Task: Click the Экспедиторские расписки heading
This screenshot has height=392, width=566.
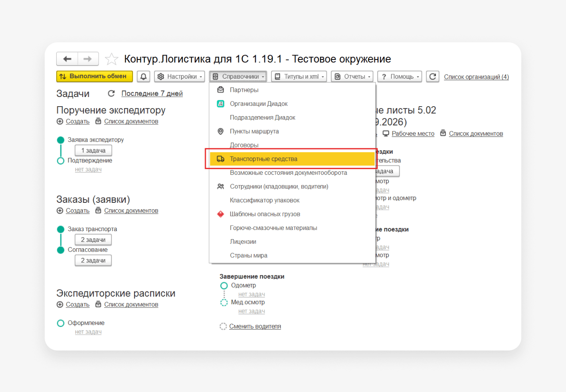Action: (x=116, y=293)
